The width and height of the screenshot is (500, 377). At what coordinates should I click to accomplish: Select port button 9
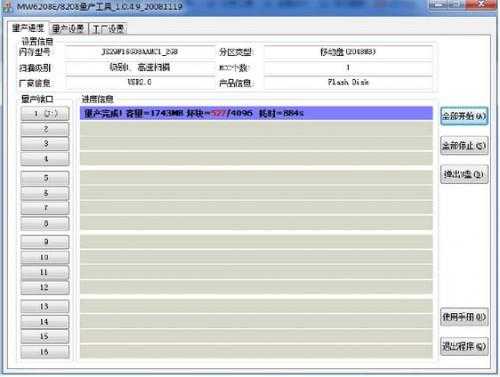coord(45,242)
